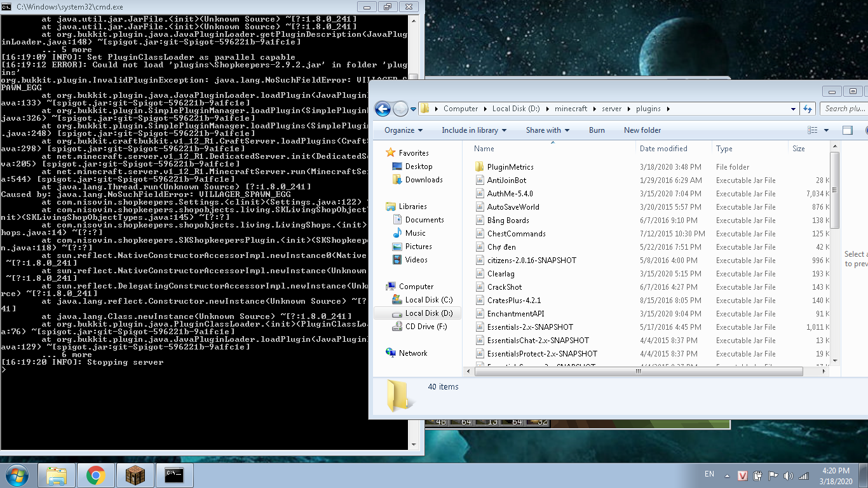868x488 pixels.
Task: Go back in the Explorer window
Action: pos(383,109)
